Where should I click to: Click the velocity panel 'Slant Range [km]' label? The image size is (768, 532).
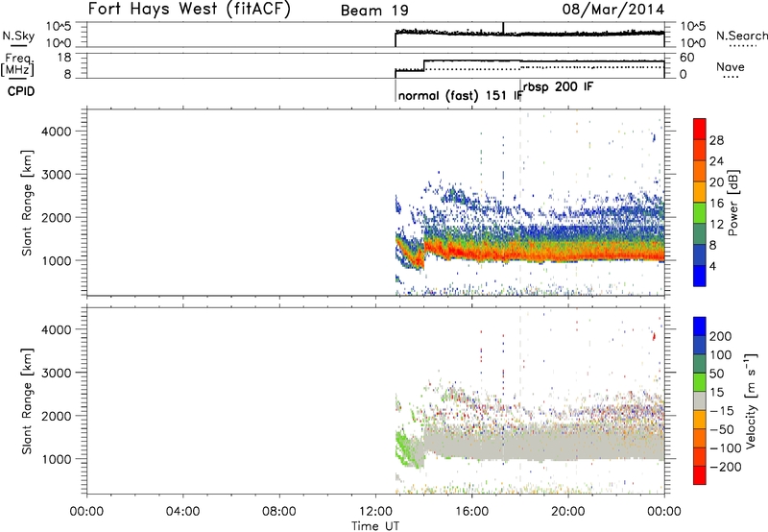28,401
